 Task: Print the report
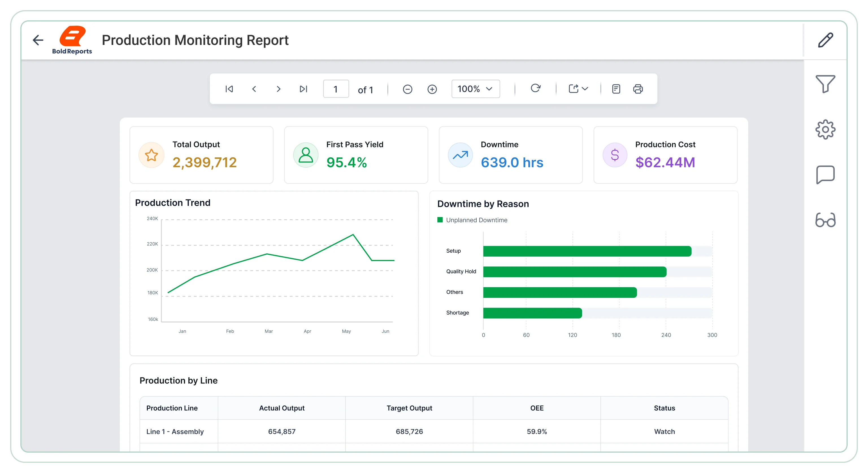(638, 89)
